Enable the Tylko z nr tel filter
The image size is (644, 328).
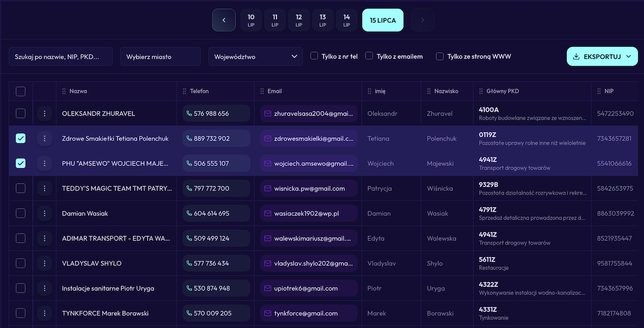(x=314, y=56)
